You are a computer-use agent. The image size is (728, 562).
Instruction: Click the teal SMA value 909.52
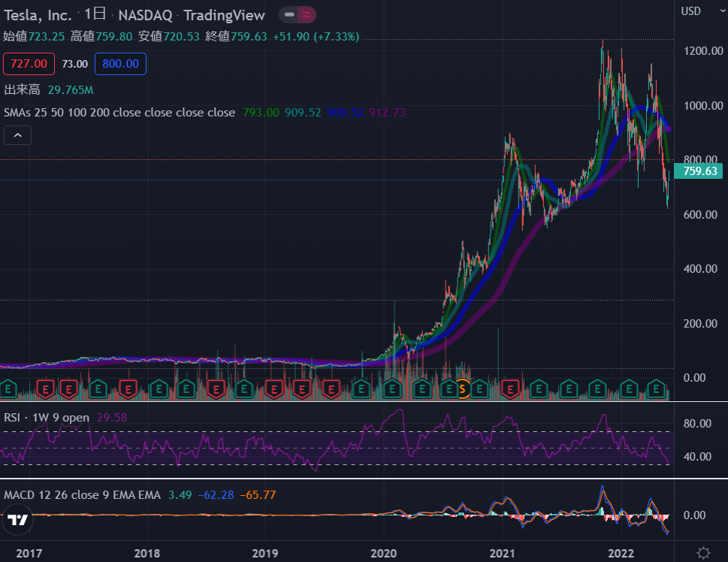[303, 113]
